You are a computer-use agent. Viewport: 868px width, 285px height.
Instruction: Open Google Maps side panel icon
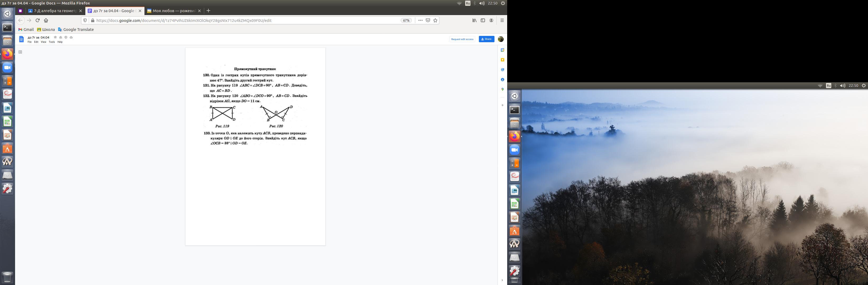pyautogui.click(x=502, y=89)
